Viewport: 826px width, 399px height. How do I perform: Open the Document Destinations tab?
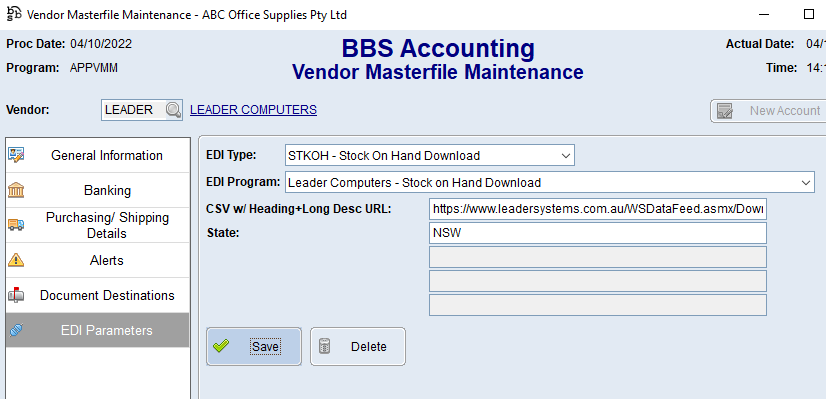click(x=98, y=295)
